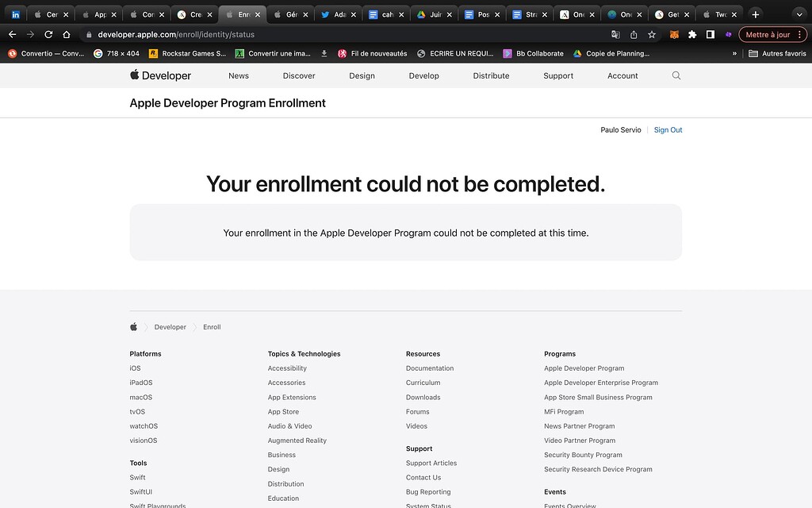This screenshot has height=508, width=812.
Task: Open the Chrome extensions puzzle menu
Action: 691,34
